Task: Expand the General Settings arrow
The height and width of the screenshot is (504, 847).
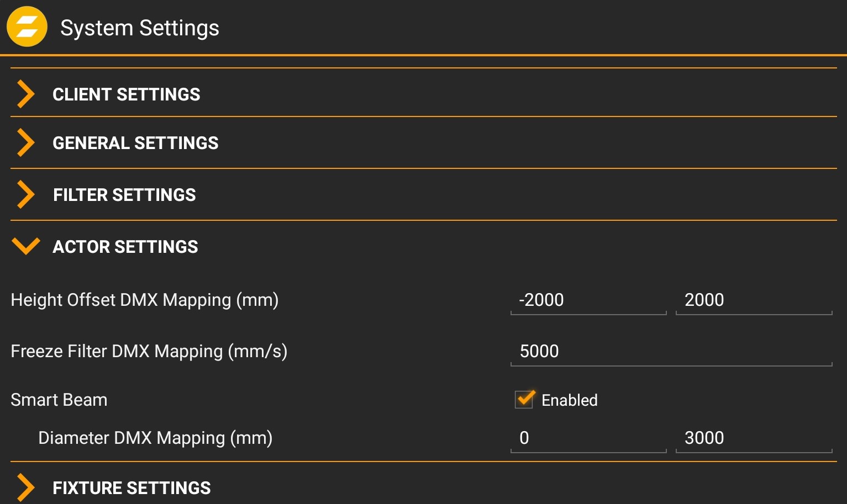Action: tap(25, 142)
